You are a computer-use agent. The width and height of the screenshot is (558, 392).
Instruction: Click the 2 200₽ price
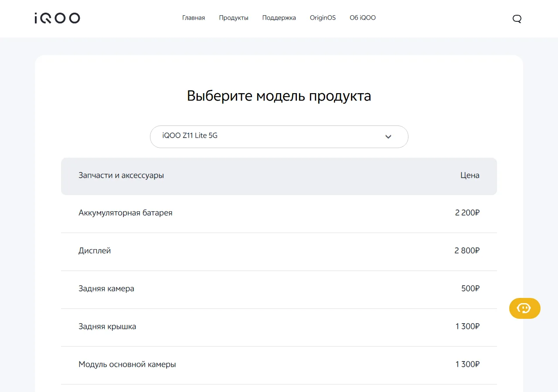467,213
